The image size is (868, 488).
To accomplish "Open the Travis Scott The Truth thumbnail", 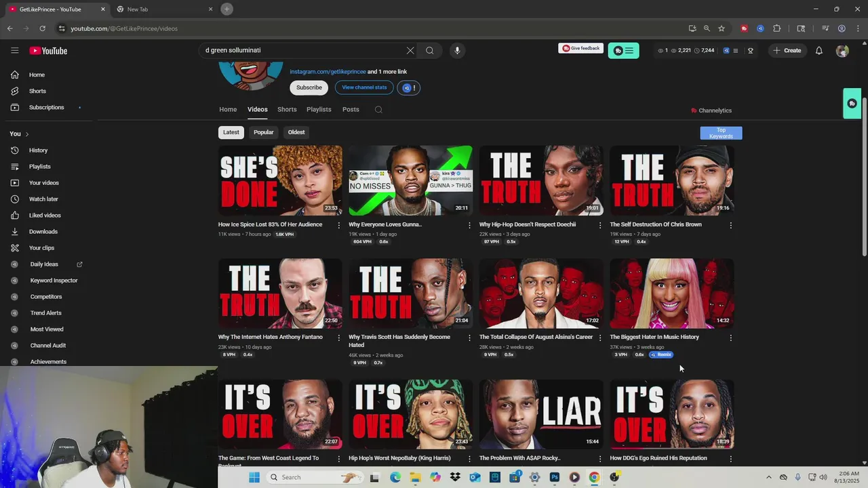I will tap(410, 293).
